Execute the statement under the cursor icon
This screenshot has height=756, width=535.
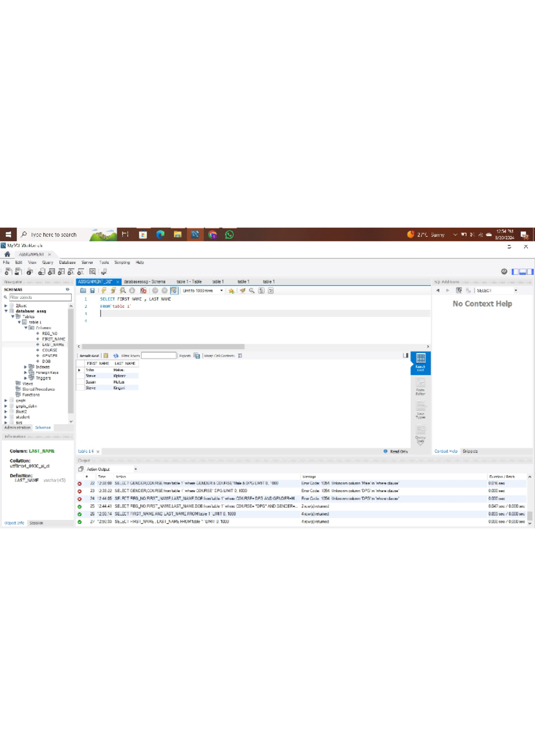pos(113,291)
